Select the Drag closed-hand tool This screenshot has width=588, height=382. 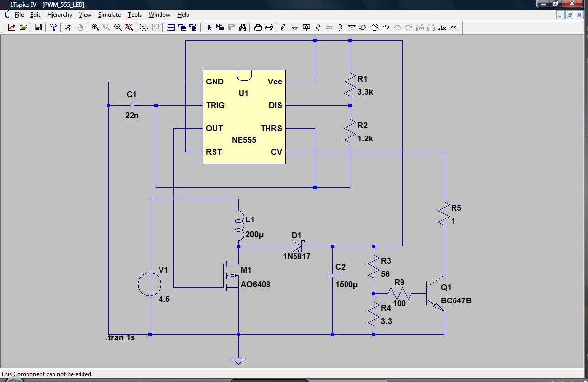(385, 27)
